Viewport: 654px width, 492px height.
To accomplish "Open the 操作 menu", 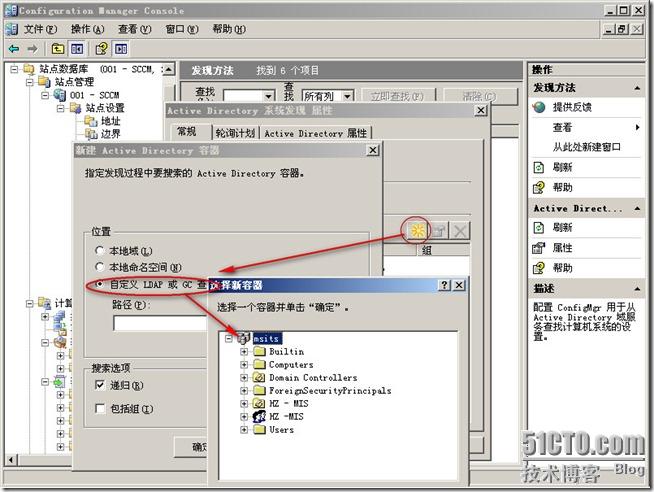I will coord(87,29).
